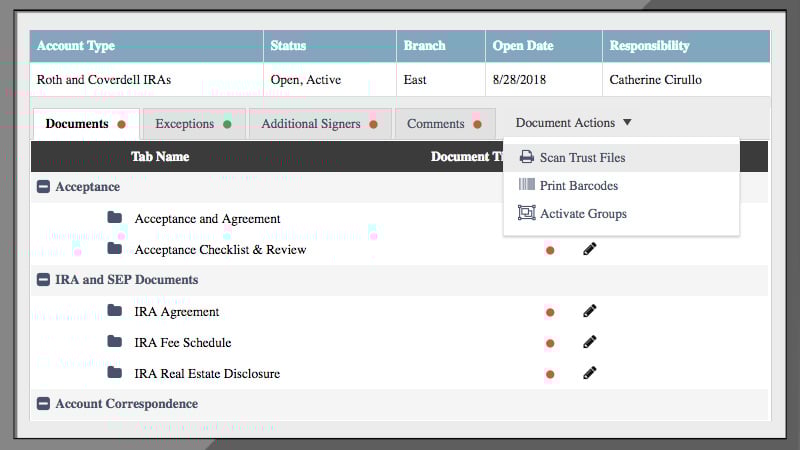Open the Additional Signers tab
Image resolution: width=800 pixels, height=450 pixels.
tap(319, 124)
